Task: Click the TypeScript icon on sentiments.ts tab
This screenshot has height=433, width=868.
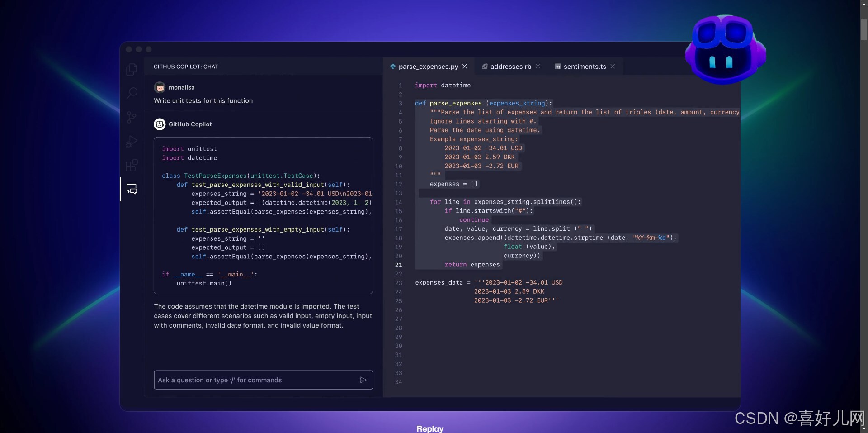Action: 558,67
